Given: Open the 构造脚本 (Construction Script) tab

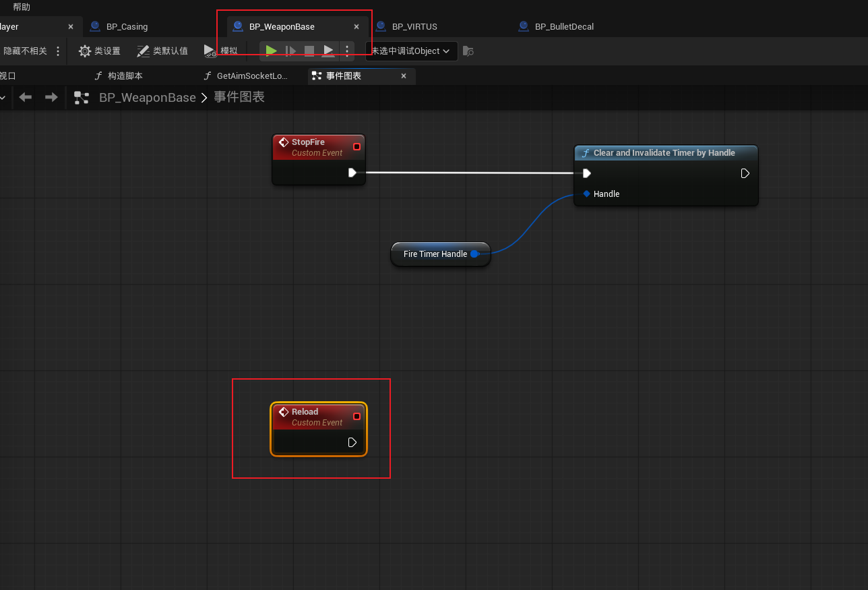Looking at the screenshot, I should [119, 76].
